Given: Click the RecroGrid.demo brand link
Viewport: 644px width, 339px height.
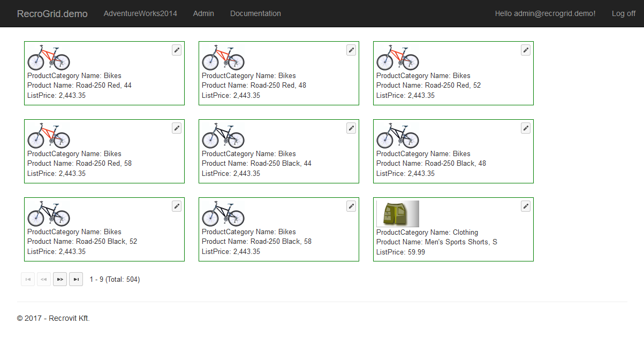Looking at the screenshot, I should click(x=52, y=13).
